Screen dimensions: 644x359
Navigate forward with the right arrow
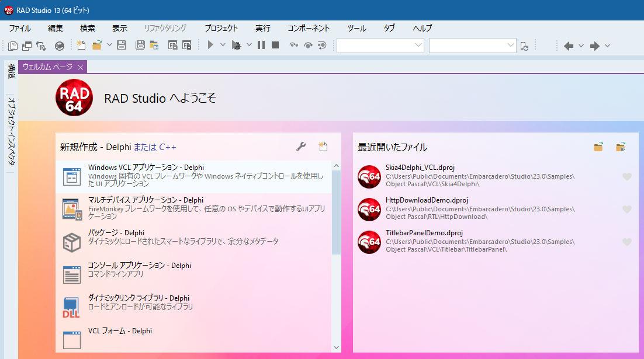595,46
